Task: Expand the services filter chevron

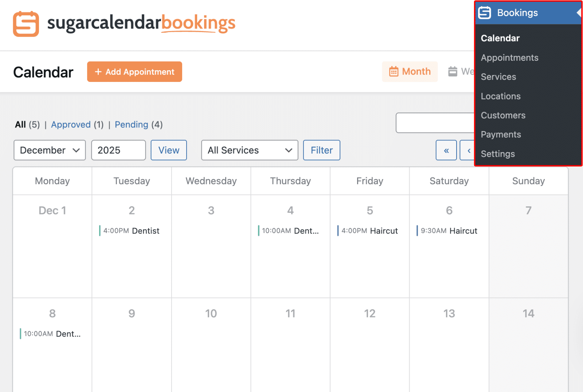Action: tap(288, 150)
